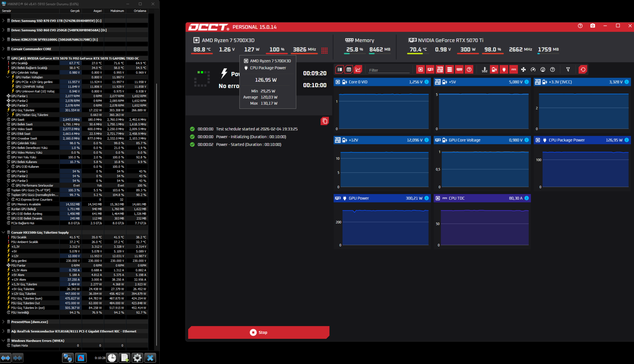Open info for the +3.3V (3VCC) graph
Screen dimensions: 634x364
coord(627,82)
